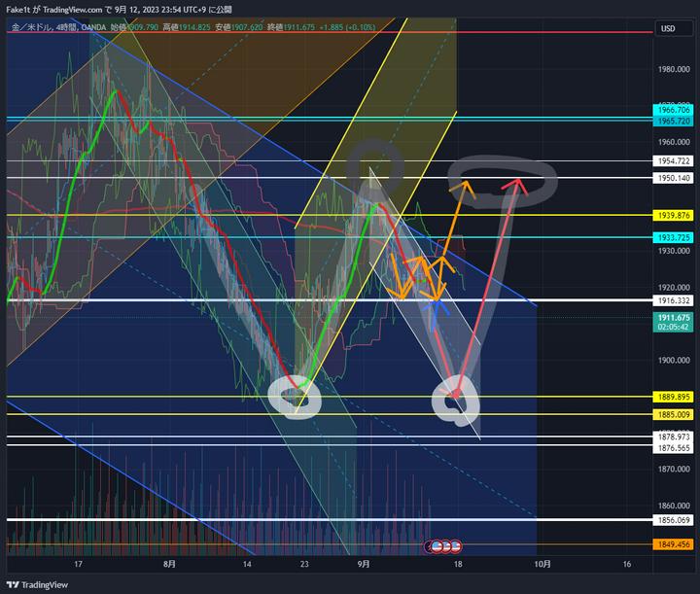The image size is (700, 594).
Task: Select the yellow 1939.876 price label
Action: [x=674, y=215]
